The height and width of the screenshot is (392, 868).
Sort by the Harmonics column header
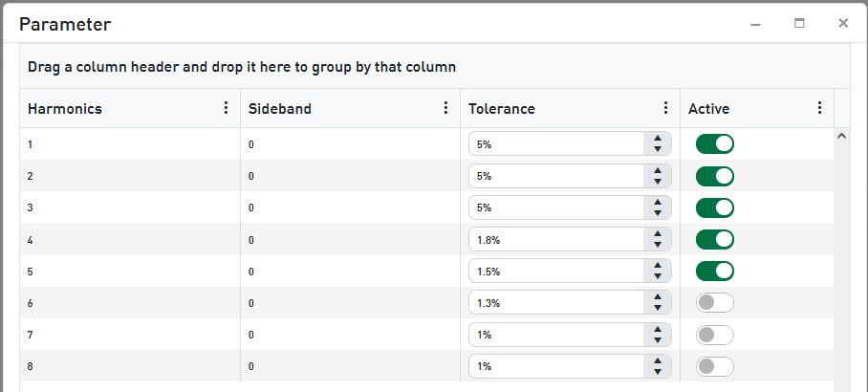(x=65, y=109)
